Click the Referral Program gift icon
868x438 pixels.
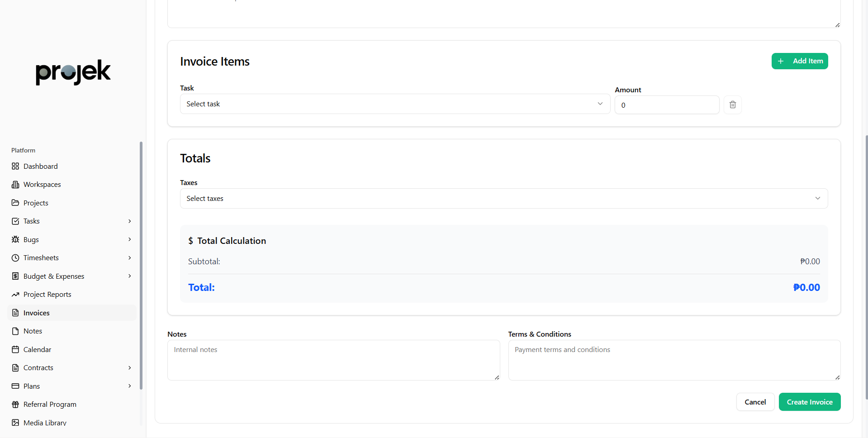[15, 405]
